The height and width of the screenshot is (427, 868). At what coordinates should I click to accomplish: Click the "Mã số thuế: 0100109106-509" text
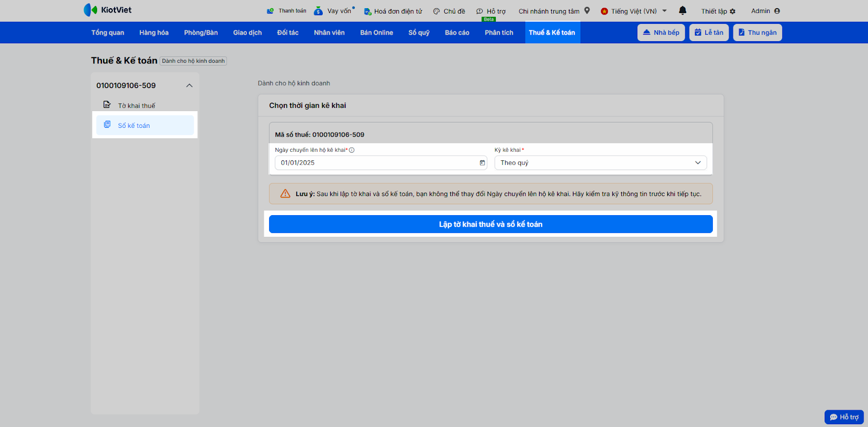(320, 135)
